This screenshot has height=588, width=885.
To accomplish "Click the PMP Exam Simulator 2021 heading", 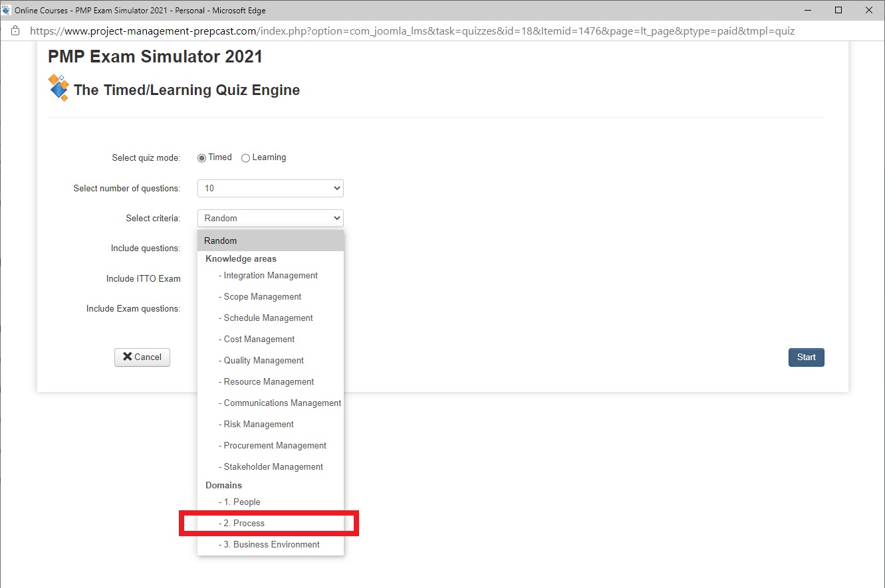I will click(155, 57).
